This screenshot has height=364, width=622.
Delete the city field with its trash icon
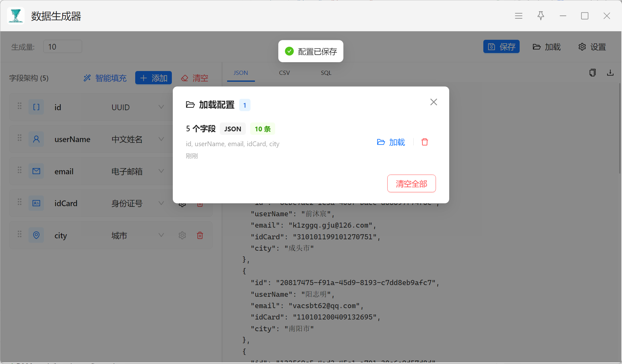point(200,235)
